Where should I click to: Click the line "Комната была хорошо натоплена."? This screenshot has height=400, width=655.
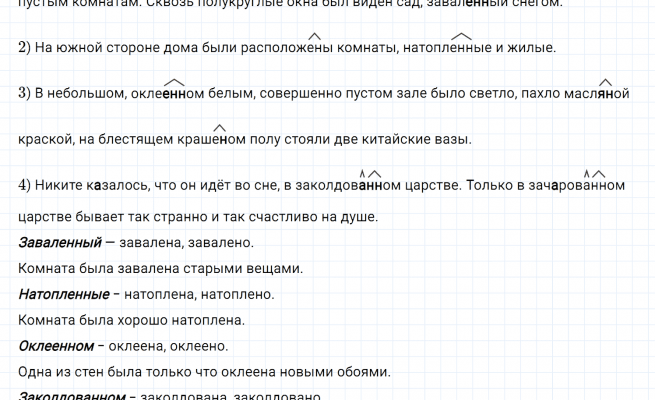pos(131,321)
